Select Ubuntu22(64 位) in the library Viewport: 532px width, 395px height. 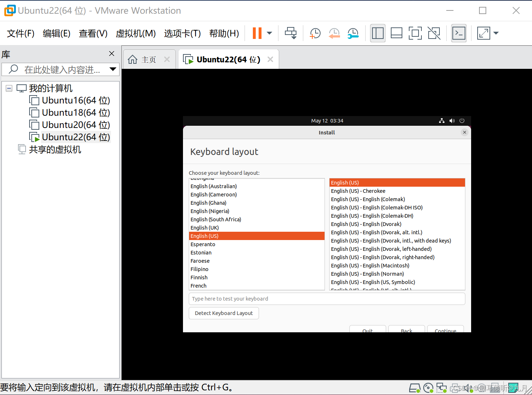(x=70, y=137)
